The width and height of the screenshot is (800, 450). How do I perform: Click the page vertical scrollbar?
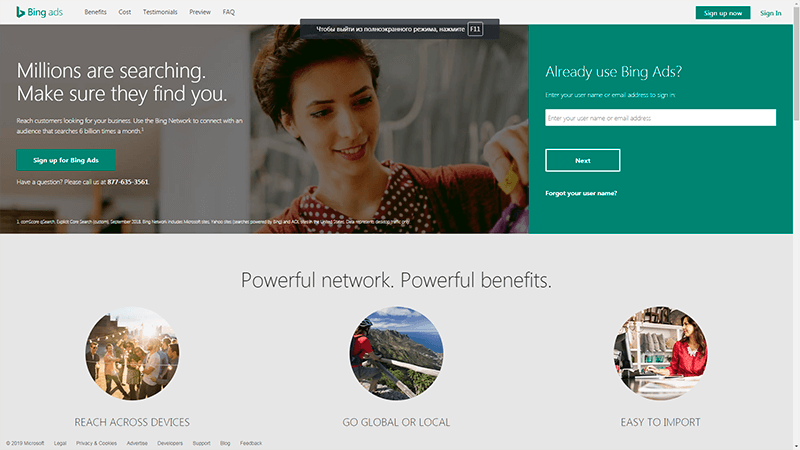tap(796, 225)
